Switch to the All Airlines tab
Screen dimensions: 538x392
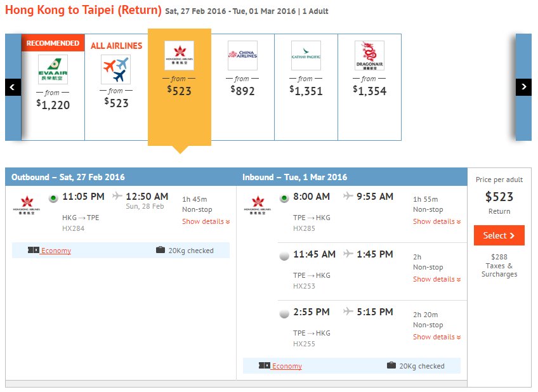click(x=116, y=87)
